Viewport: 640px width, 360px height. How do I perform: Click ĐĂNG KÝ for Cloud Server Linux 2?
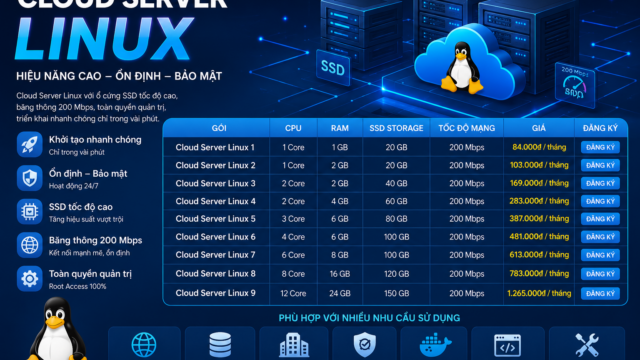pos(600,165)
